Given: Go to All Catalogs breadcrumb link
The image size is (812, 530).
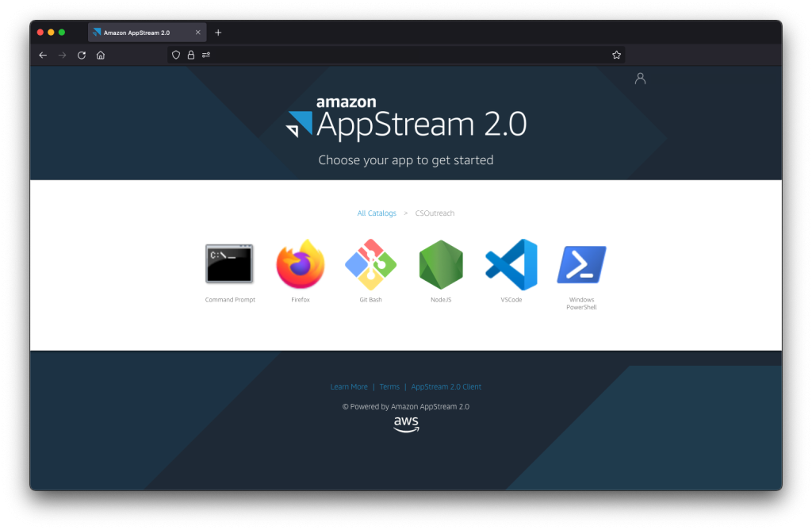Looking at the screenshot, I should point(377,213).
